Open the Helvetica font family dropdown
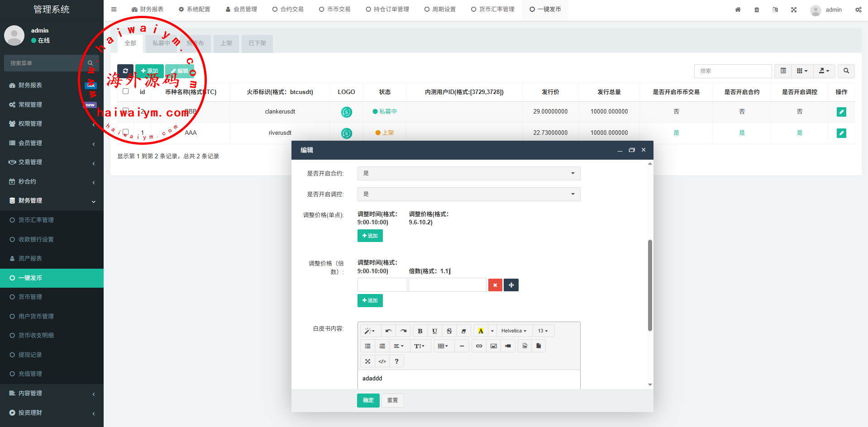868x427 pixels. [x=514, y=331]
